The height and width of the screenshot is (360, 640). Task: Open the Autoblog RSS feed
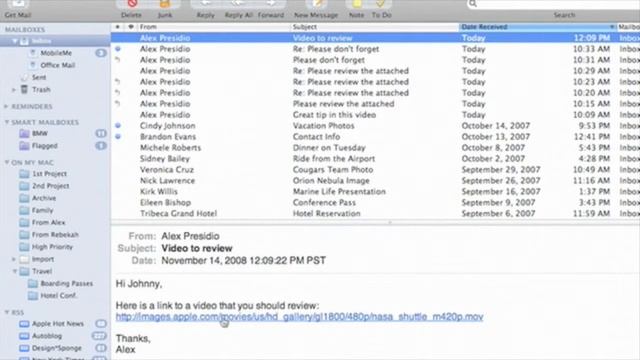pyautogui.click(x=47, y=336)
